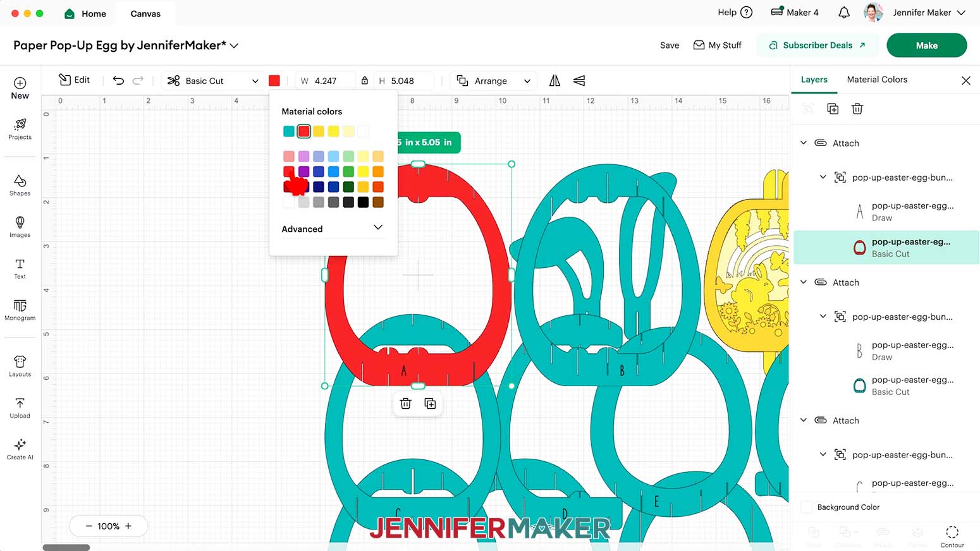Screen dimensions: 980x551
Task: Select the B Draw layer row
Action: (x=886, y=351)
